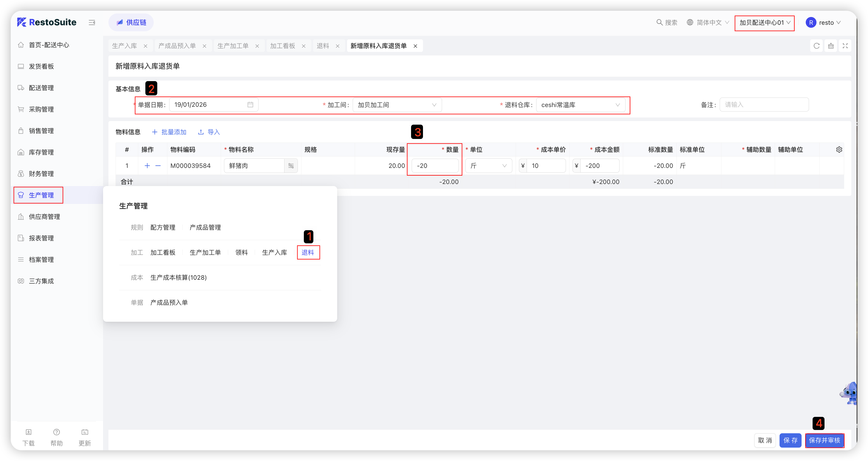Image resolution: width=868 pixels, height=461 pixels.
Task: Add row with plus icon
Action: (x=147, y=165)
